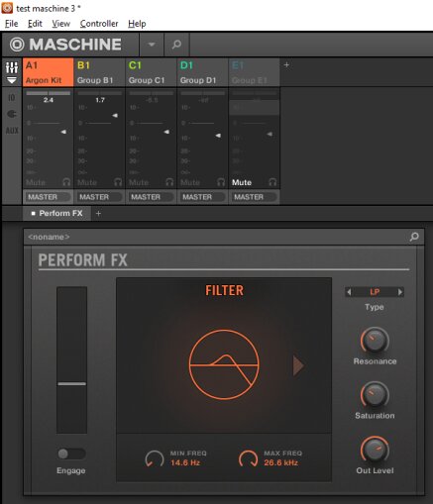Open the Controller menu
The height and width of the screenshot is (504, 433).
point(99,24)
